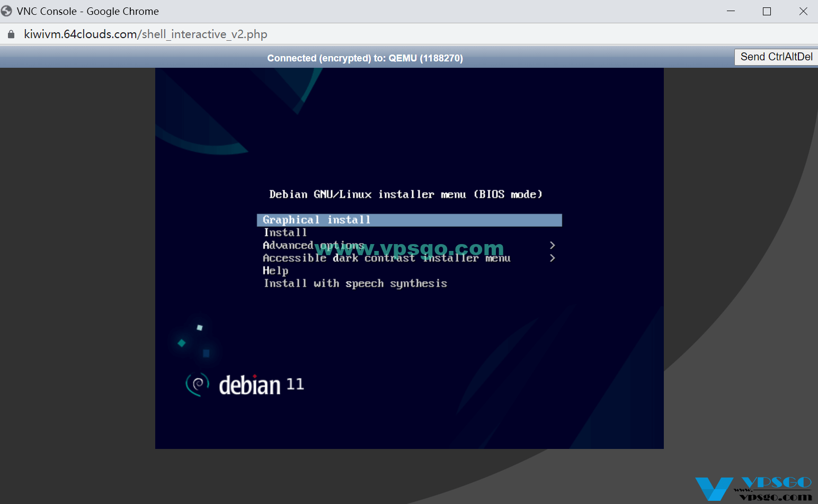Close the VNC Console window
The image size is (818, 504).
(803, 11)
